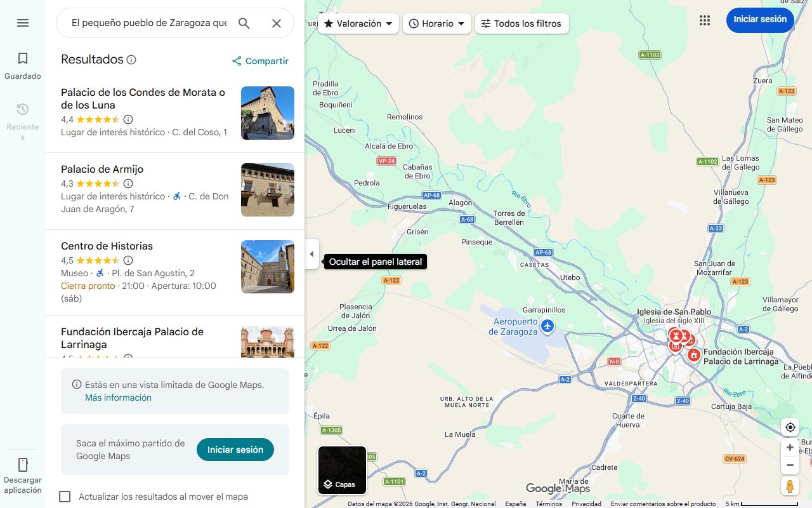Image resolution: width=812 pixels, height=508 pixels.
Task: Collapse the side results panel
Action: point(311,254)
